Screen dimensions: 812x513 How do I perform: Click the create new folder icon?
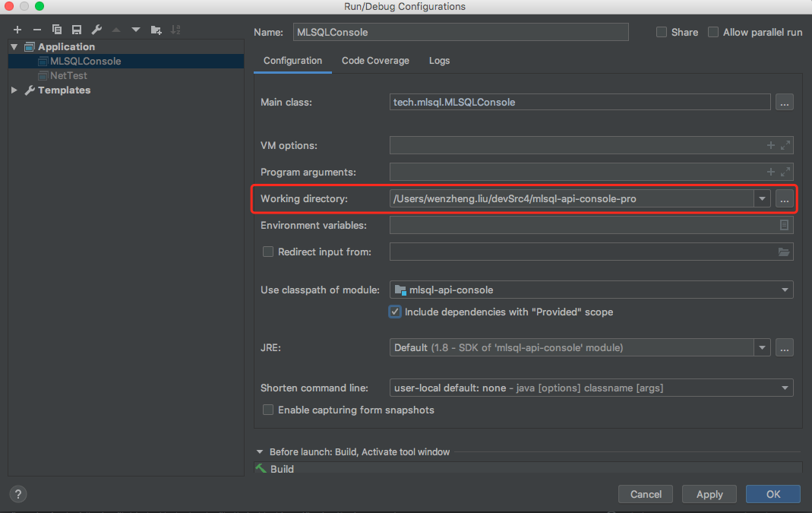[156, 30]
